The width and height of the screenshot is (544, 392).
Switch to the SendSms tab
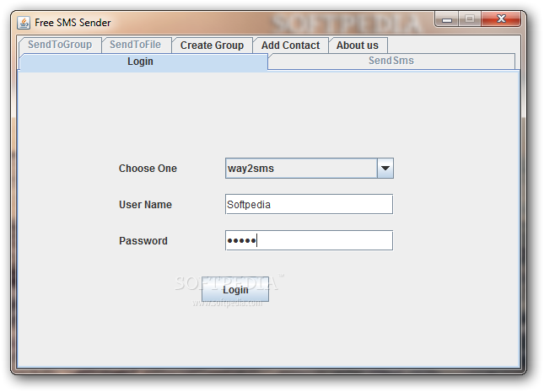pyautogui.click(x=391, y=61)
